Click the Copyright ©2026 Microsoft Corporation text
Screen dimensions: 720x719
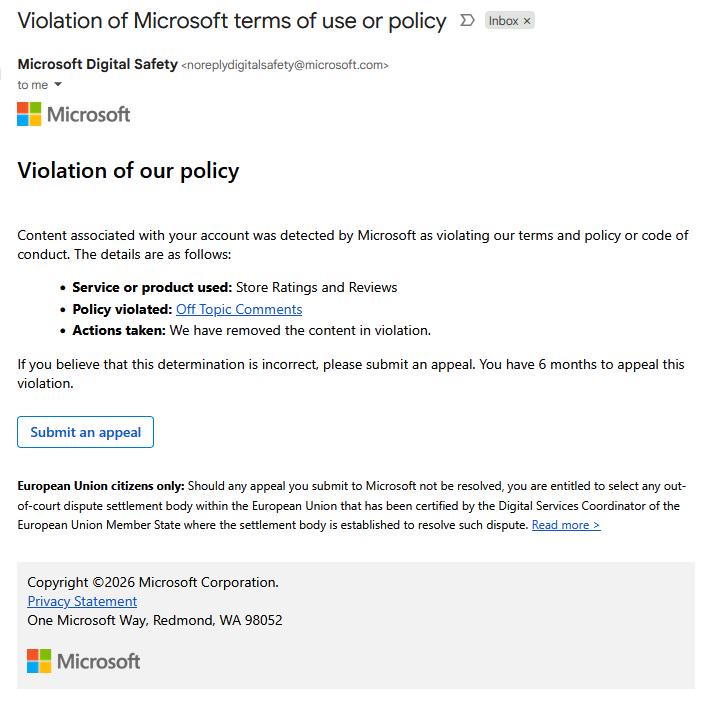[152, 582]
